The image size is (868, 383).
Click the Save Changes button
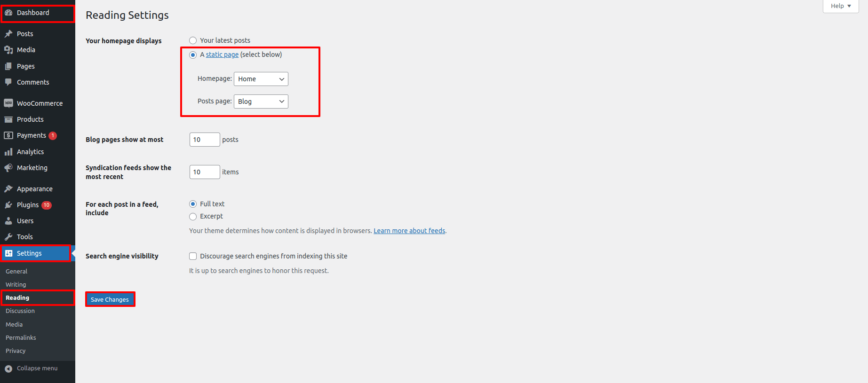pyautogui.click(x=110, y=299)
